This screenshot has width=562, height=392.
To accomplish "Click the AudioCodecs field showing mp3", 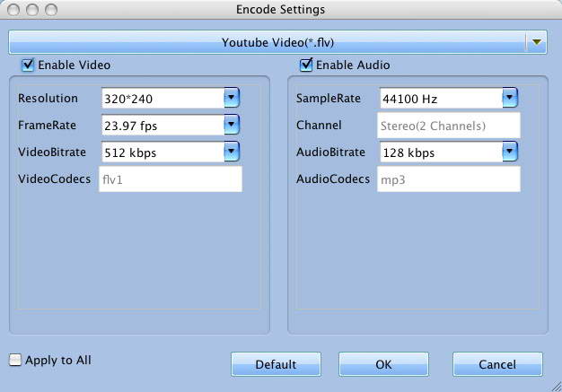I will (x=448, y=179).
